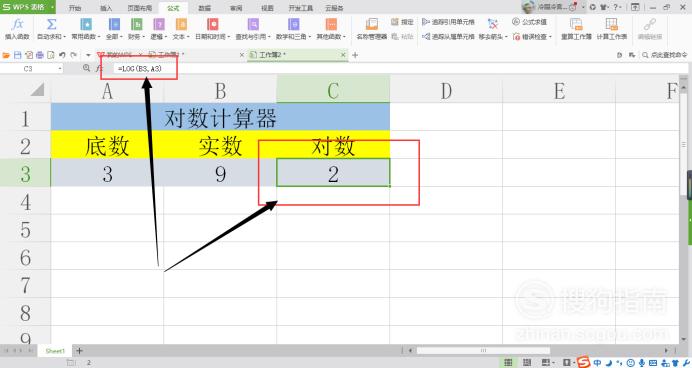Screen dimensions: 692x368
Task: Click the redo arrow icon
Action: [x=73, y=55]
